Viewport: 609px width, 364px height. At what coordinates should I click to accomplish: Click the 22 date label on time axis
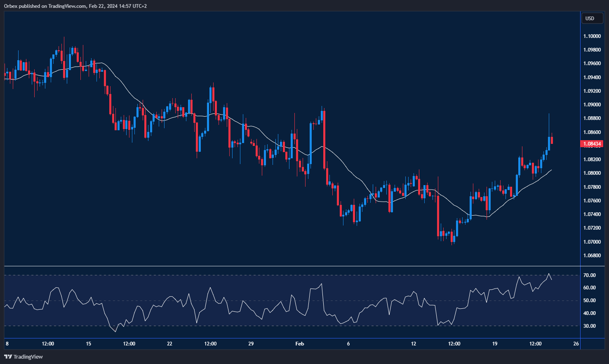pyautogui.click(x=169, y=344)
